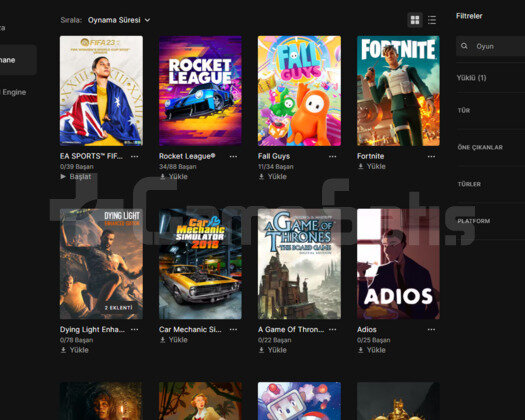Open the Fall Guys cover thumbnail

[x=299, y=91]
